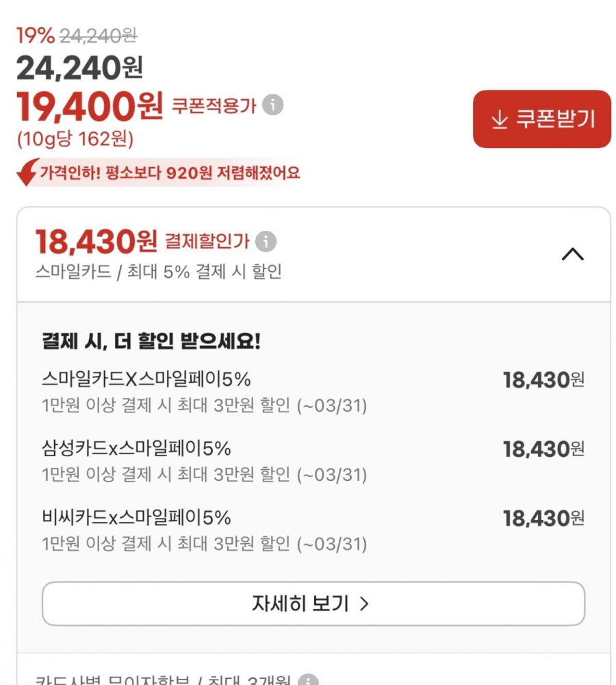This screenshot has height=685, width=616.
Task: Select the 삼성카드x스마일페이5% discount option
Action: point(136,448)
